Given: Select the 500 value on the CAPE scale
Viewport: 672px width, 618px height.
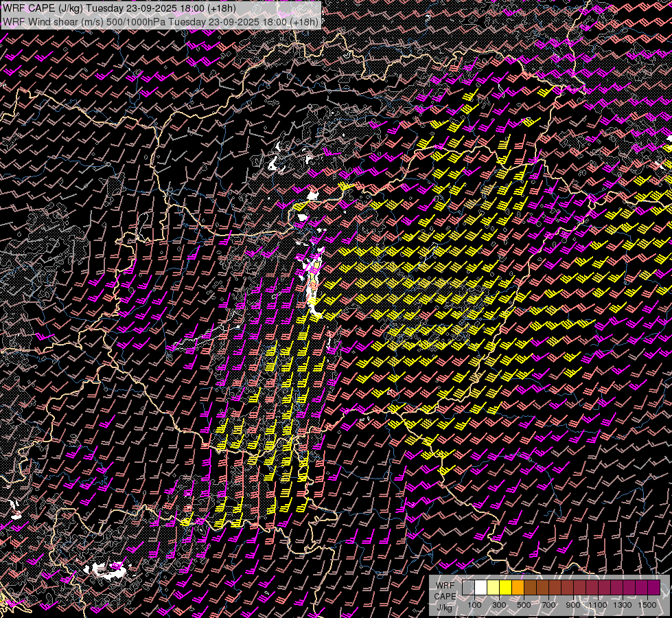Looking at the screenshot, I should pyautogui.click(x=524, y=605).
